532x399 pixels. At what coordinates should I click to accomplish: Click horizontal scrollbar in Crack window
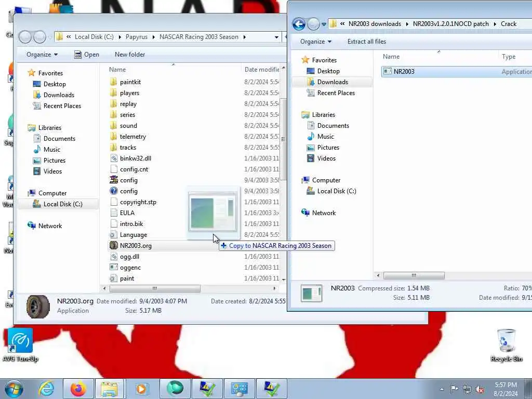click(x=414, y=275)
